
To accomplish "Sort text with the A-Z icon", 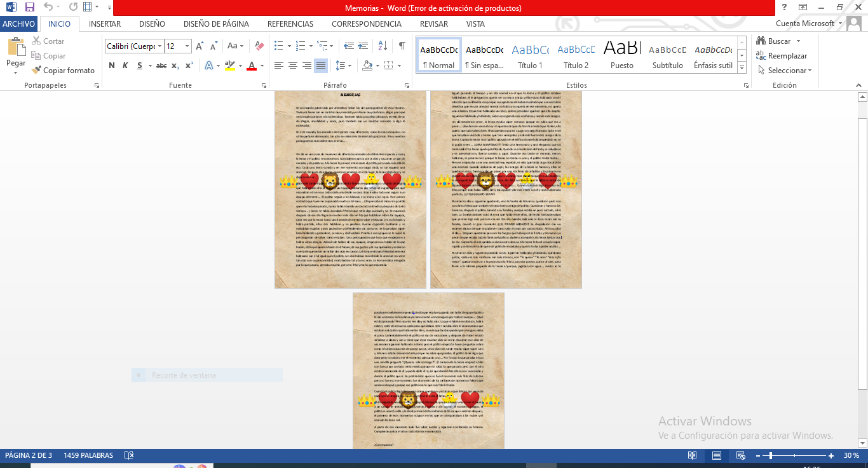I will click(x=381, y=46).
